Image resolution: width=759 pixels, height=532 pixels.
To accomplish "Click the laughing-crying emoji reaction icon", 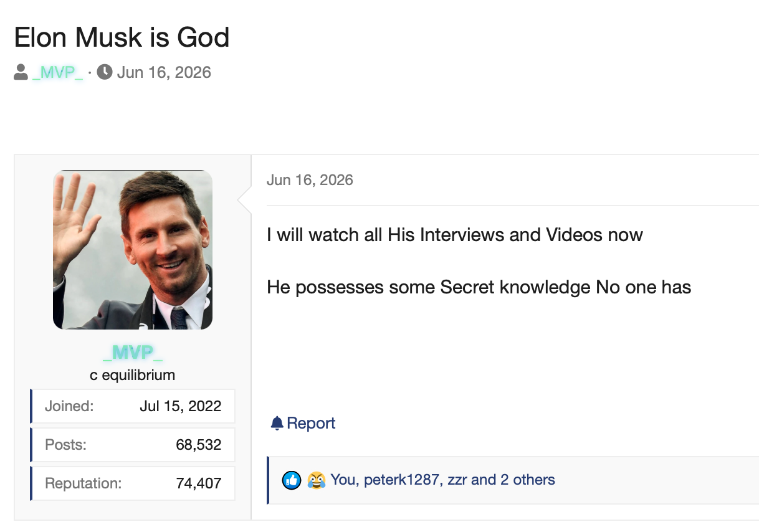I will tap(317, 480).
